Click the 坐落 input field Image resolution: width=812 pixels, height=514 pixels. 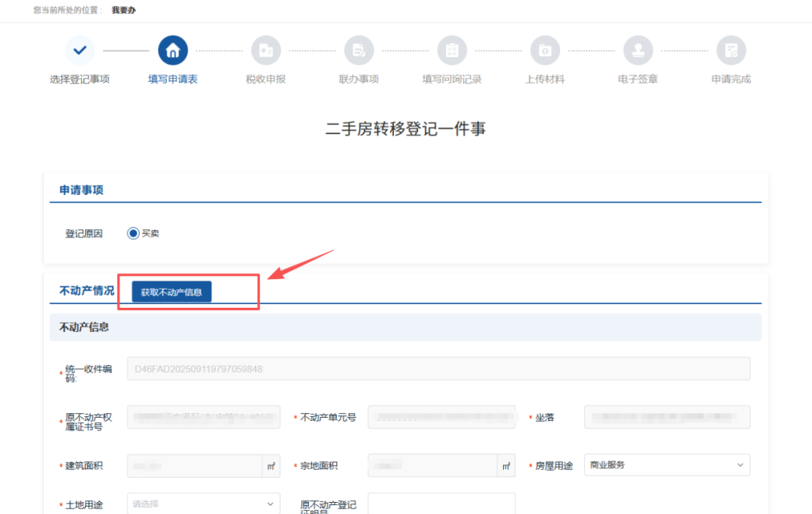click(666, 417)
